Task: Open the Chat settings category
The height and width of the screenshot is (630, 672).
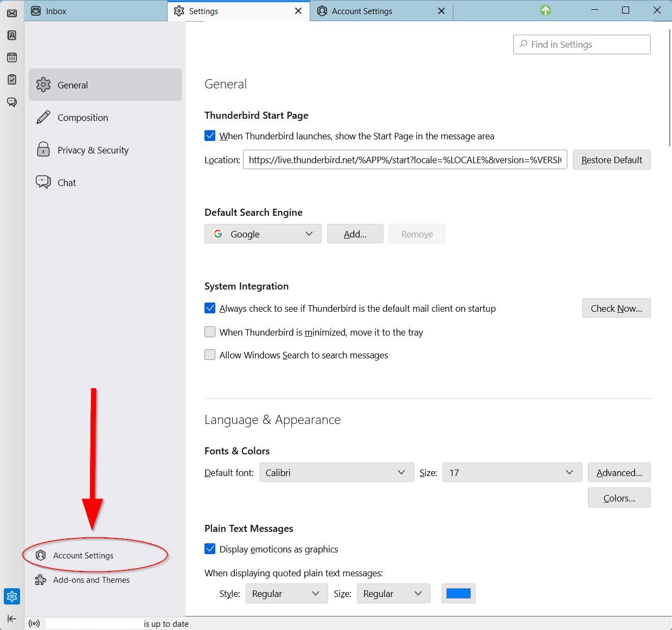Action: click(x=105, y=182)
